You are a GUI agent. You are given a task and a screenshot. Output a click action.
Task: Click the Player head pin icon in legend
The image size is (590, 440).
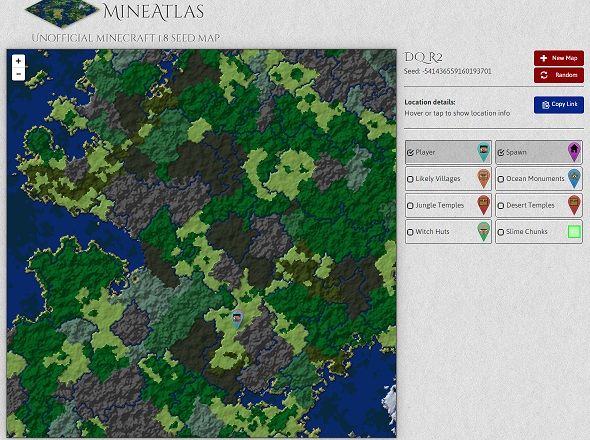point(484,152)
